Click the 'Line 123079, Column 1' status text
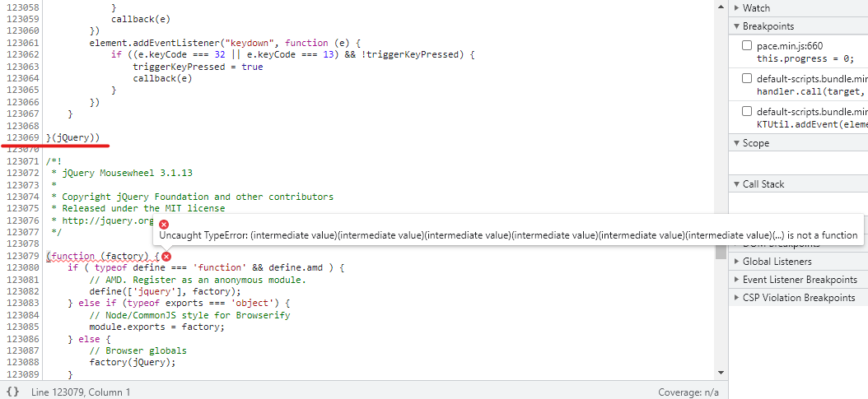This screenshot has width=868, height=399. (81, 392)
